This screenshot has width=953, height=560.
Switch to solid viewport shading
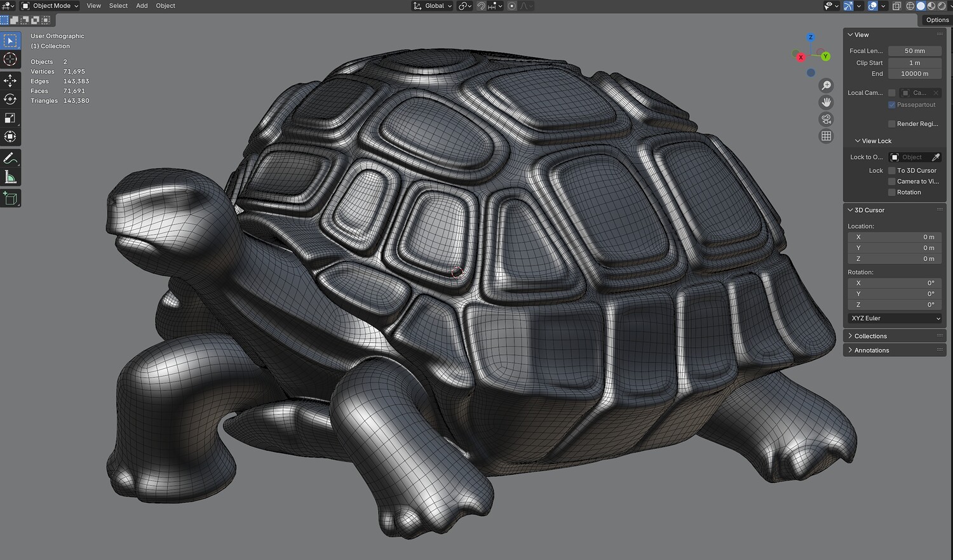tap(921, 6)
